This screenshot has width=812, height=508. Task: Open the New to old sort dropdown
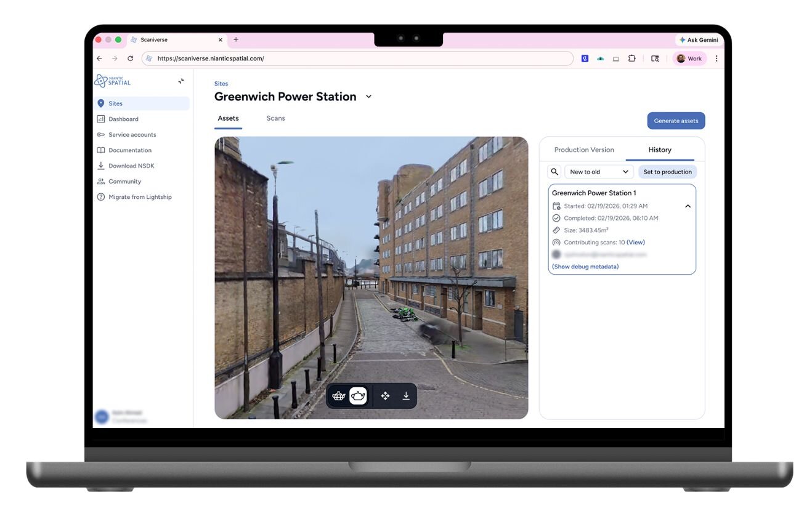tap(599, 172)
